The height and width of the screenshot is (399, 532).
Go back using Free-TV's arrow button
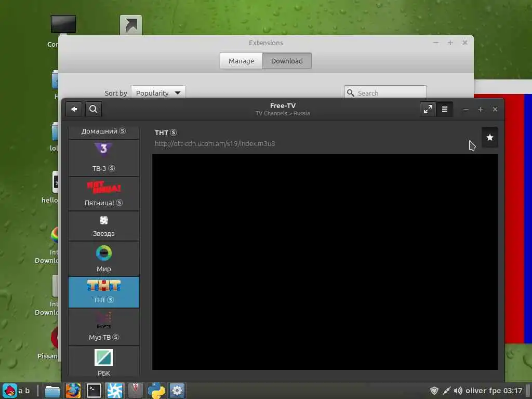[x=74, y=109]
